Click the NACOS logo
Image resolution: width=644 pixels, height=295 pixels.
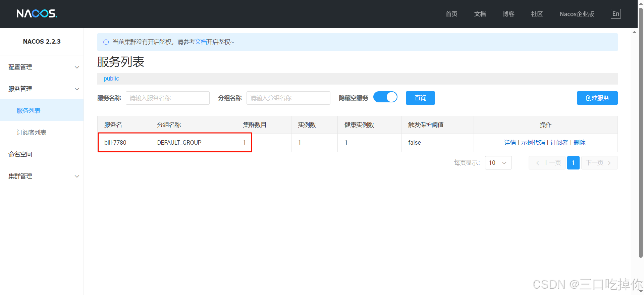pyautogui.click(x=37, y=14)
